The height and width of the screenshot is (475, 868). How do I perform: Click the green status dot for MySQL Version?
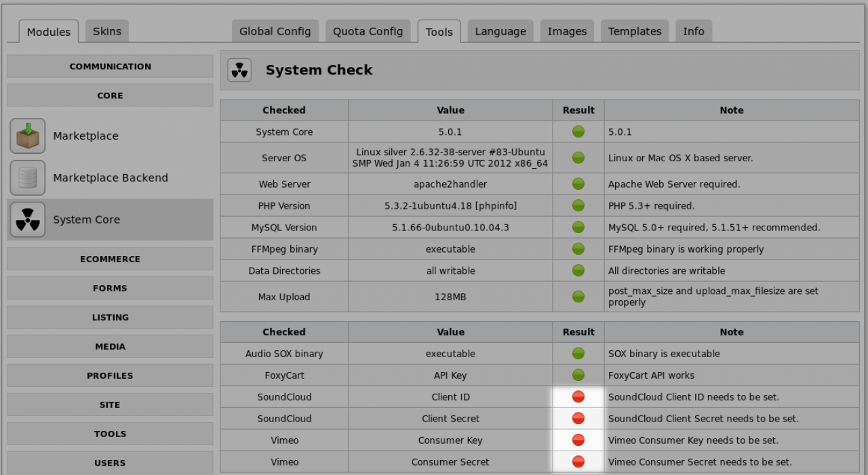pyautogui.click(x=578, y=228)
